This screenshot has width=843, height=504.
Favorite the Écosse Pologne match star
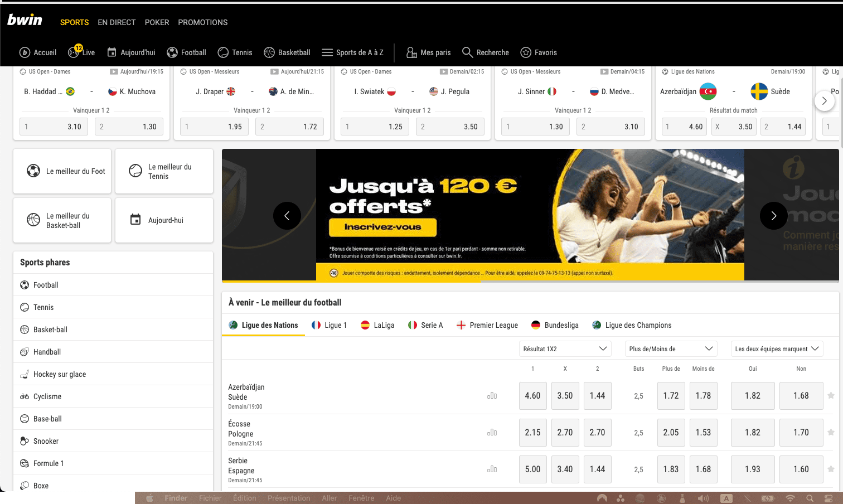point(831,432)
